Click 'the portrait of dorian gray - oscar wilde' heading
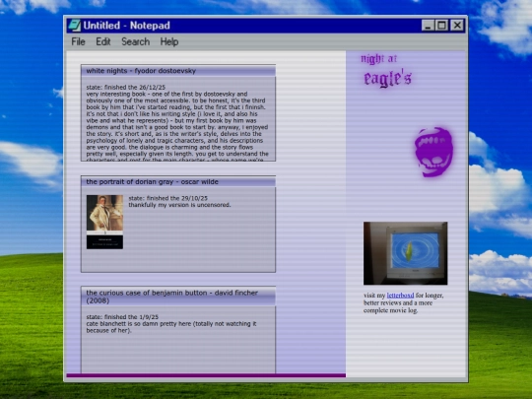Viewport: 532px width, 399px height. click(x=153, y=181)
